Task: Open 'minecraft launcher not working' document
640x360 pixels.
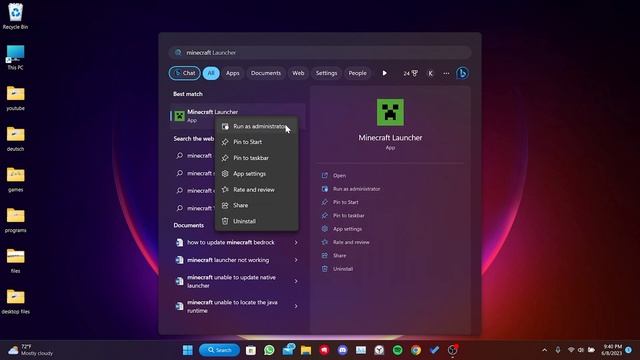Action: pyautogui.click(x=229, y=260)
